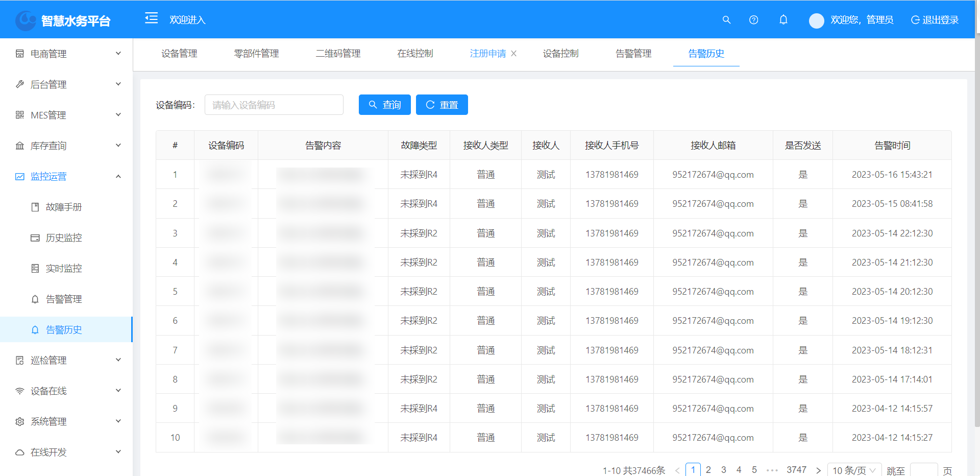Open the help question mark icon
The image size is (980, 476).
(753, 20)
